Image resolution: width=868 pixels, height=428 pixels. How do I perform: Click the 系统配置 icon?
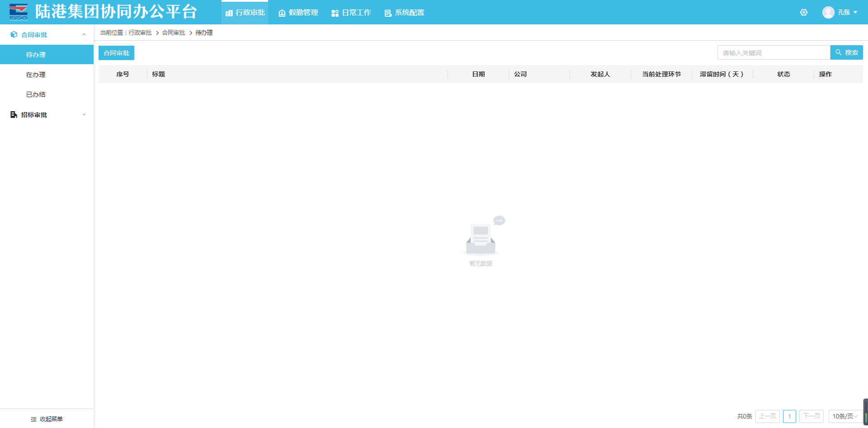pos(388,13)
